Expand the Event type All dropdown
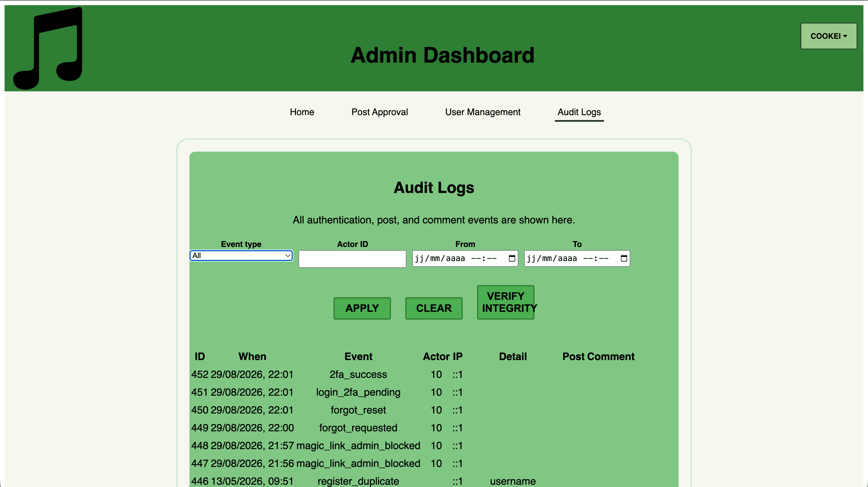868x487 pixels. pos(241,256)
